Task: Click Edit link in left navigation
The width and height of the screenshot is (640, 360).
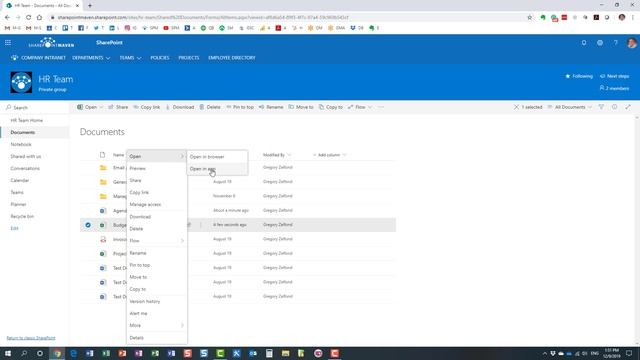Action: coord(14,229)
